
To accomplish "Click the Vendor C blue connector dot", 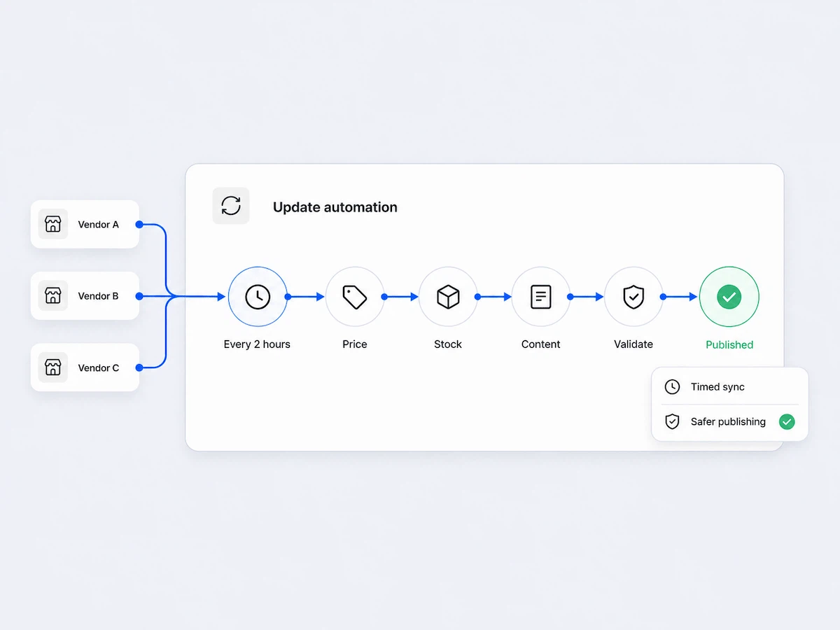I will [139, 367].
